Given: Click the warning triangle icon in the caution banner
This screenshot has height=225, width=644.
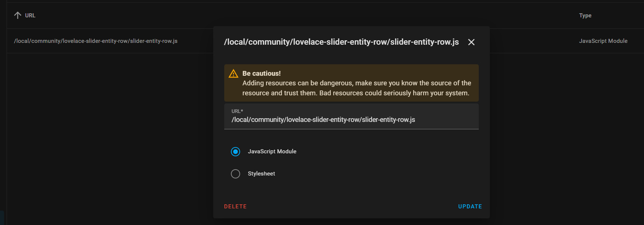Looking at the screenshot, I should pos(233,74).
